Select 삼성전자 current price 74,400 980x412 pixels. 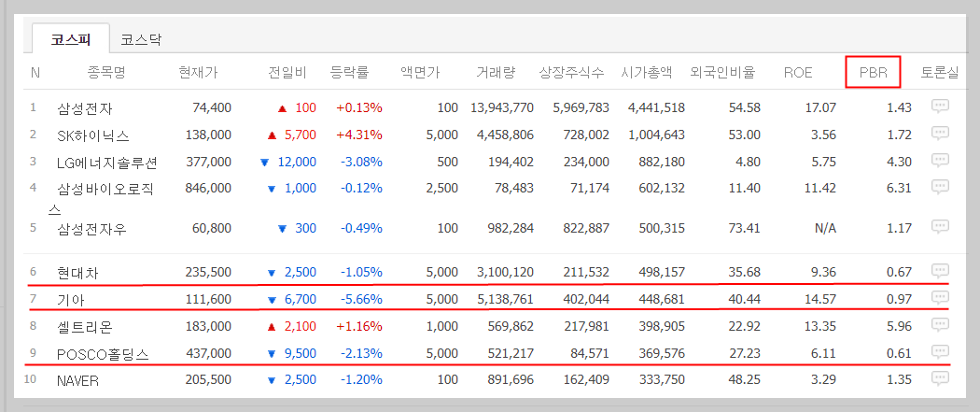pos(213,107)
